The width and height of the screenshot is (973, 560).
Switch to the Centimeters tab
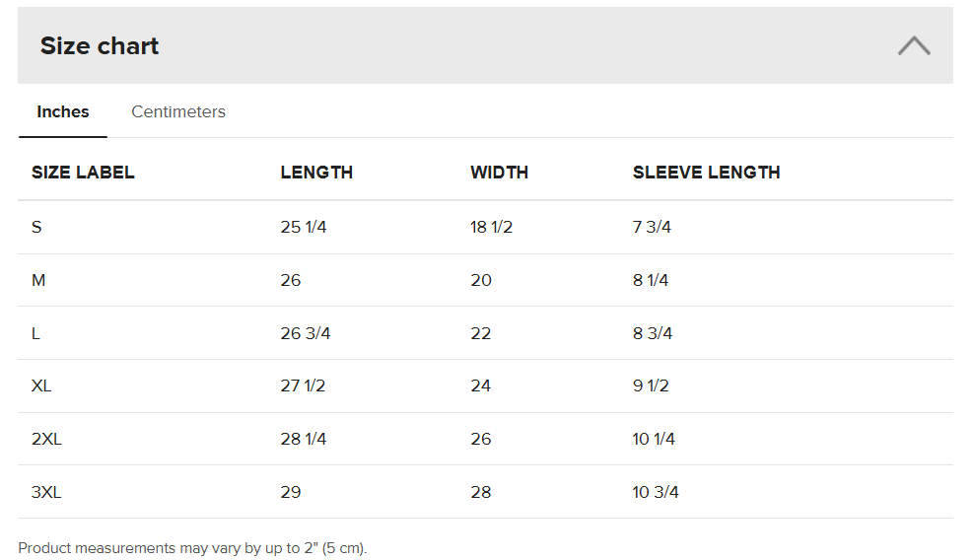click(178, 111)
